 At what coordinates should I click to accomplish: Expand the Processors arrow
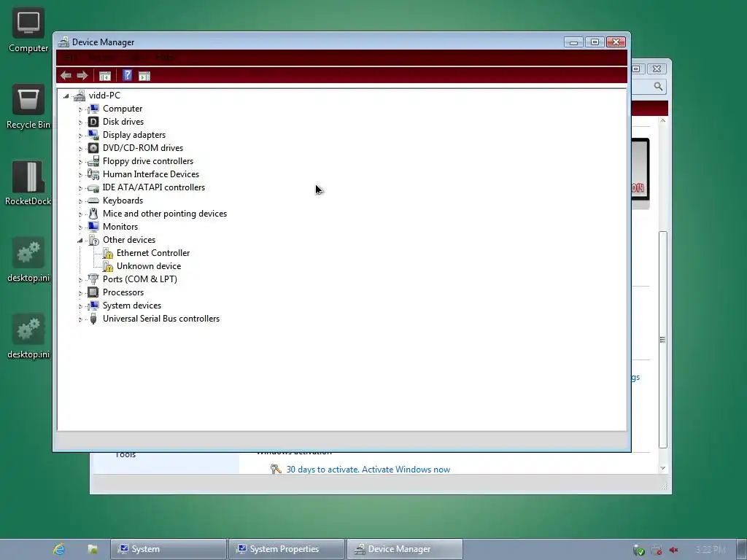point(80,293)
